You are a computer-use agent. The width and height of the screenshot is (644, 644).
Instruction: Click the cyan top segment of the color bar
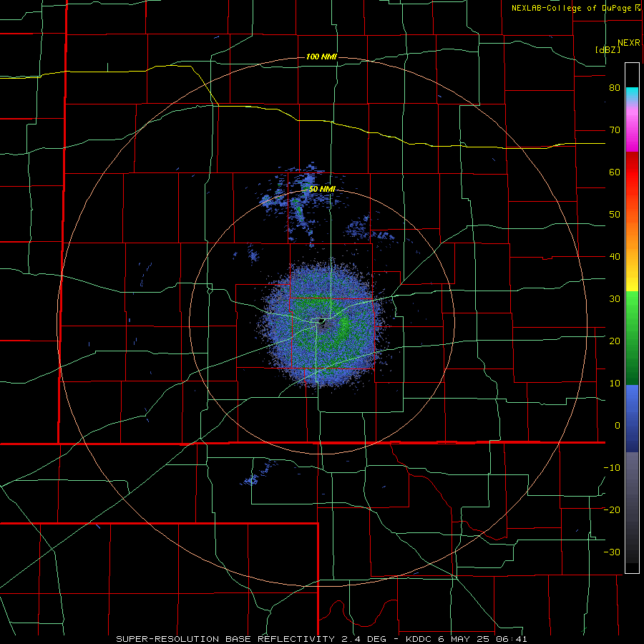(x=632, y=94)
